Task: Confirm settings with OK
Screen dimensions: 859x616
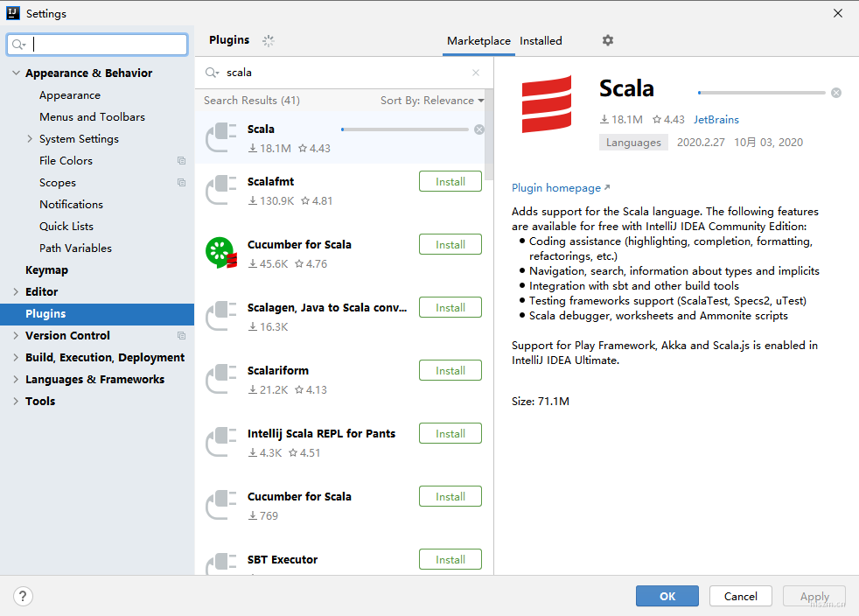Action: (667, 596)
